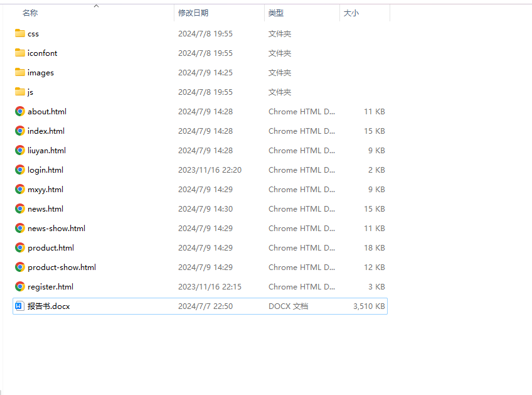The height and width of the screenshot is (395, 532).
Task: Select the file register.html
Action: pos(50,287)
